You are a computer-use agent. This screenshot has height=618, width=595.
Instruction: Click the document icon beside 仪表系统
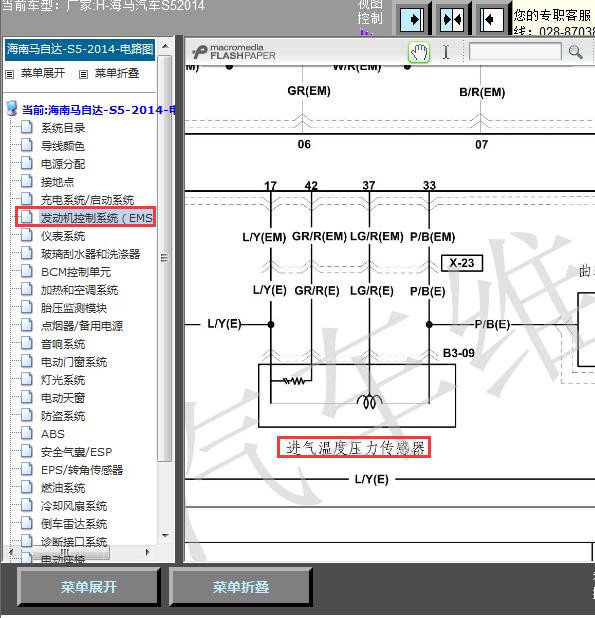pyautogui.click(x=26, y=235)
